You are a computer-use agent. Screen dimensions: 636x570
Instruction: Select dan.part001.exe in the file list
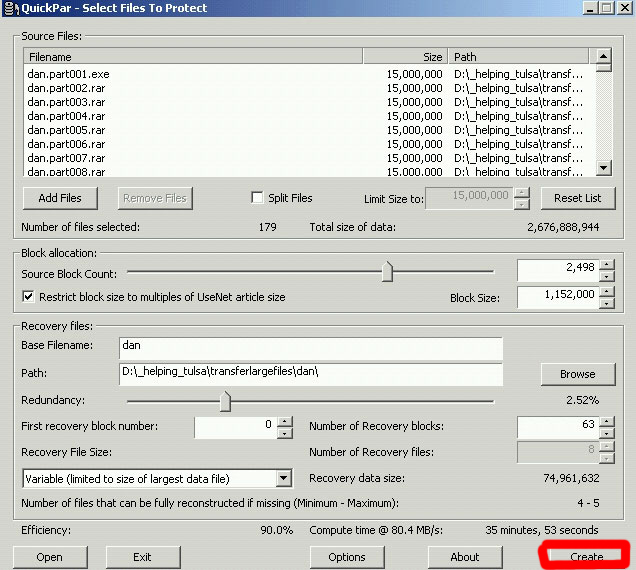click(x=68, y=74)
